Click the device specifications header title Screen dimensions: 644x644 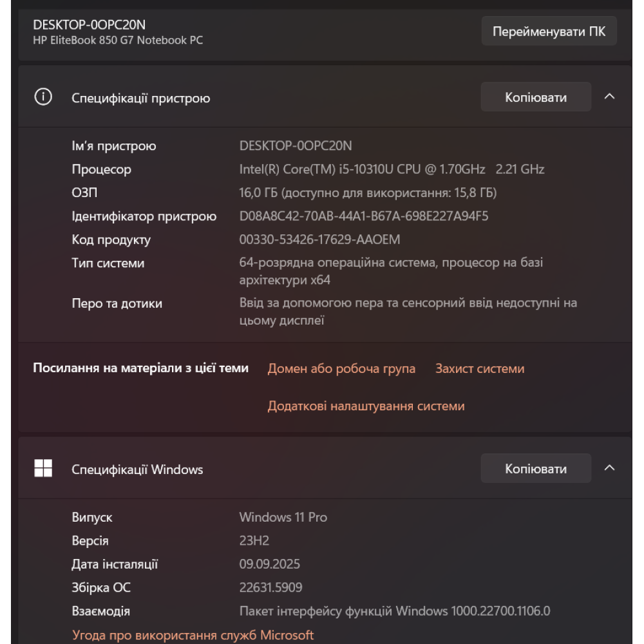[x=140, y=99]
